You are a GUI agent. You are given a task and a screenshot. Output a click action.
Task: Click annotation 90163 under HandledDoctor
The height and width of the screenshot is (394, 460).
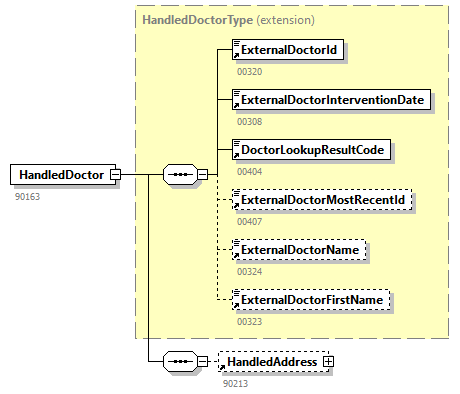(27, 197)
